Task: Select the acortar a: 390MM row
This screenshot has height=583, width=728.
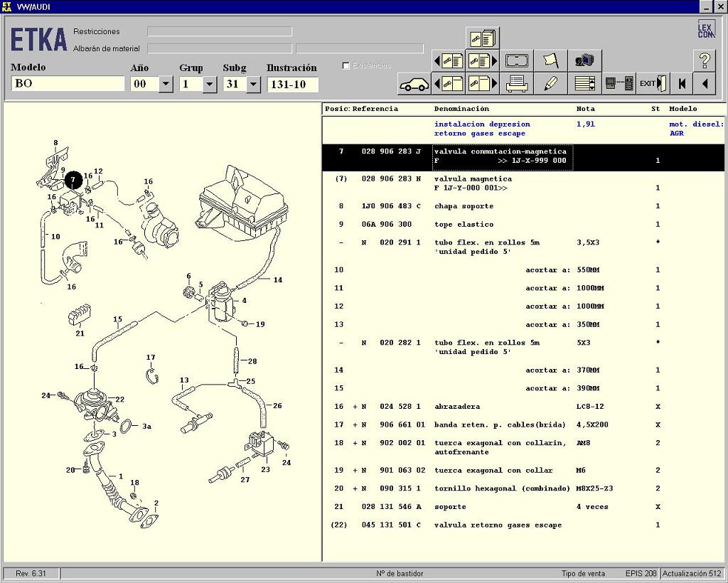Action: tap(523, 388)
